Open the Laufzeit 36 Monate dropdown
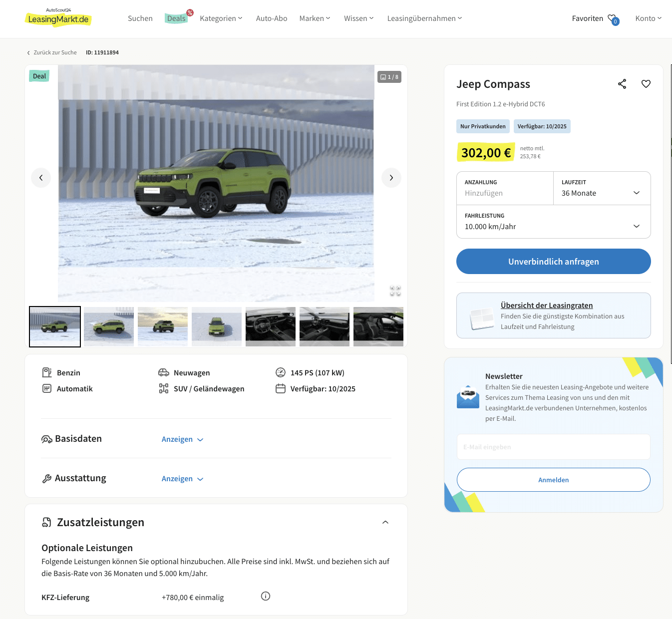 pos(602,188)
